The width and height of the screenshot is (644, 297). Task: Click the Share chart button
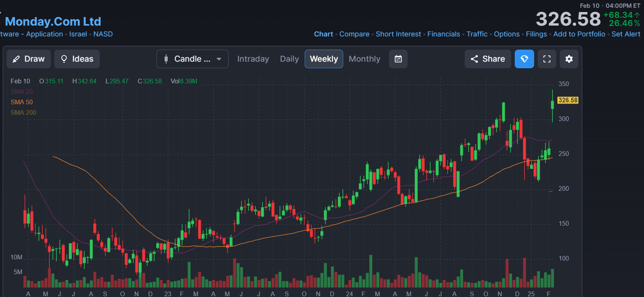coord(488,59)
